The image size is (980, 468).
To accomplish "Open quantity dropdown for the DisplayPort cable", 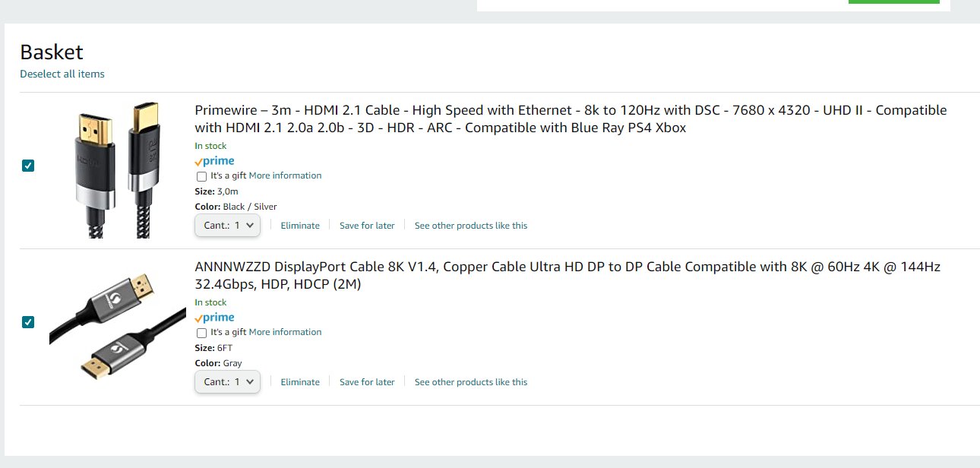I will tap(228, 382).
